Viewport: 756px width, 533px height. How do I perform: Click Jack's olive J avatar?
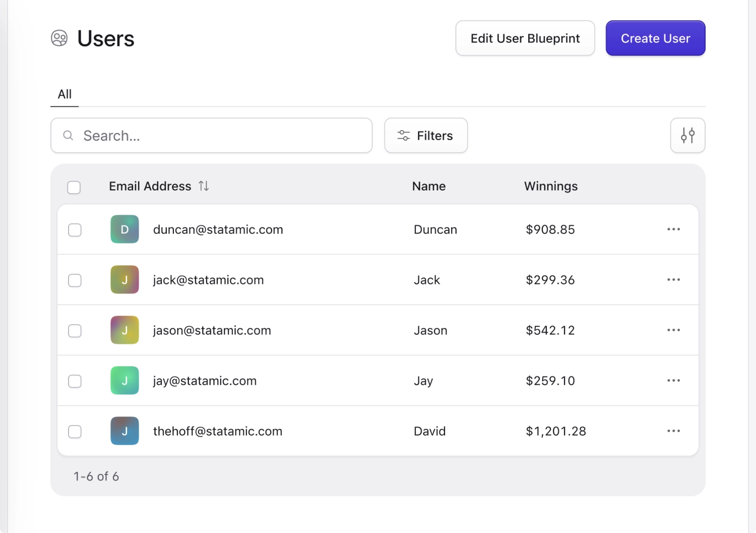124,280
